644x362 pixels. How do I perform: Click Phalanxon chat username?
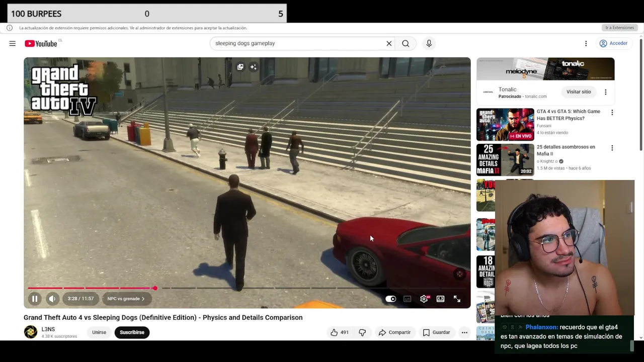[541, 327]
